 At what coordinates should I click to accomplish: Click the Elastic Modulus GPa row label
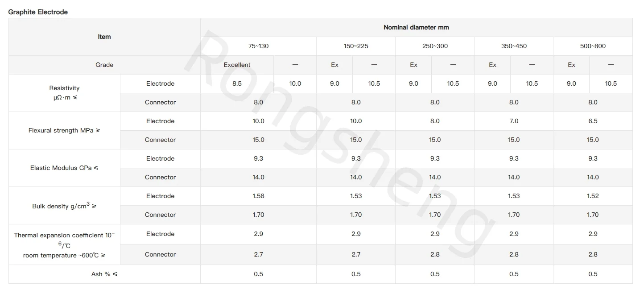[x=64, y=168]
